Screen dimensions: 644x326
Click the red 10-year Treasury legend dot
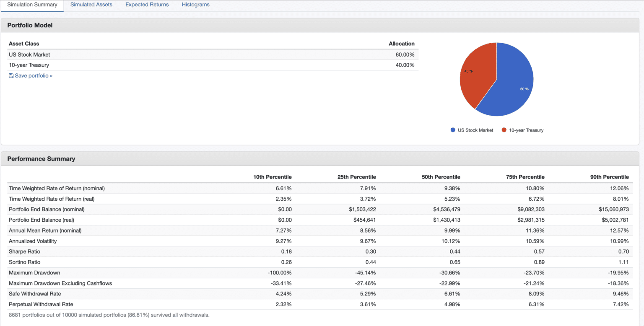click(504, 130)
